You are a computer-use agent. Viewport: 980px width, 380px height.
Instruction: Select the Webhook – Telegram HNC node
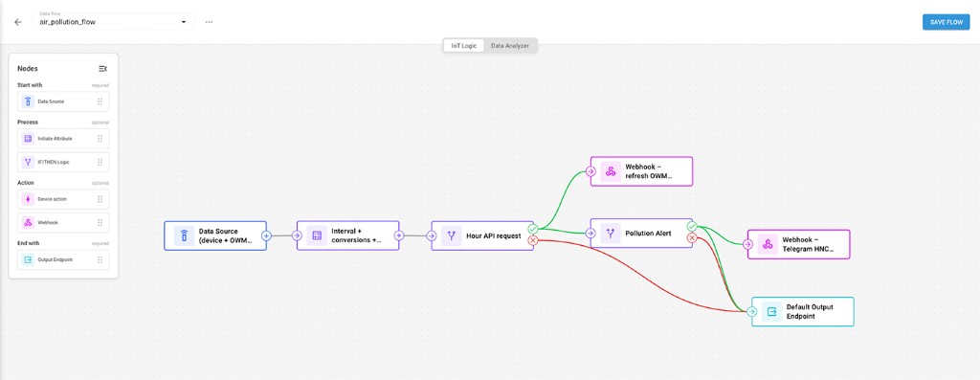pos(799,244)
